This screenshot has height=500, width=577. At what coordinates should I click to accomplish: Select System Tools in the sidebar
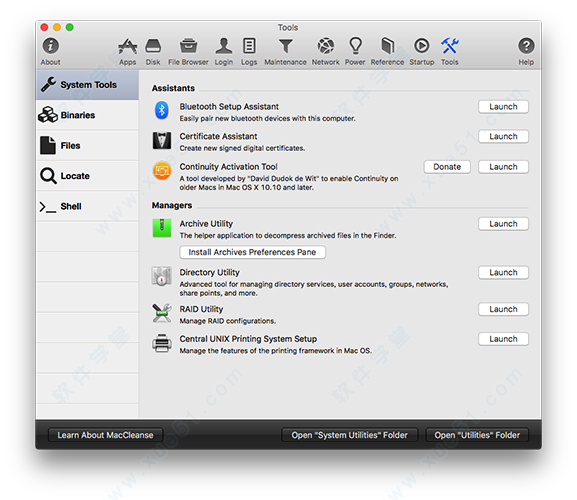[x=87, y=85]
